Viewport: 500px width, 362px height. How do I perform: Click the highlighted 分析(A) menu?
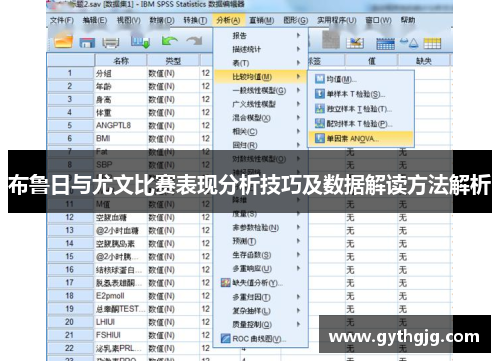click(x=228, y=20)
